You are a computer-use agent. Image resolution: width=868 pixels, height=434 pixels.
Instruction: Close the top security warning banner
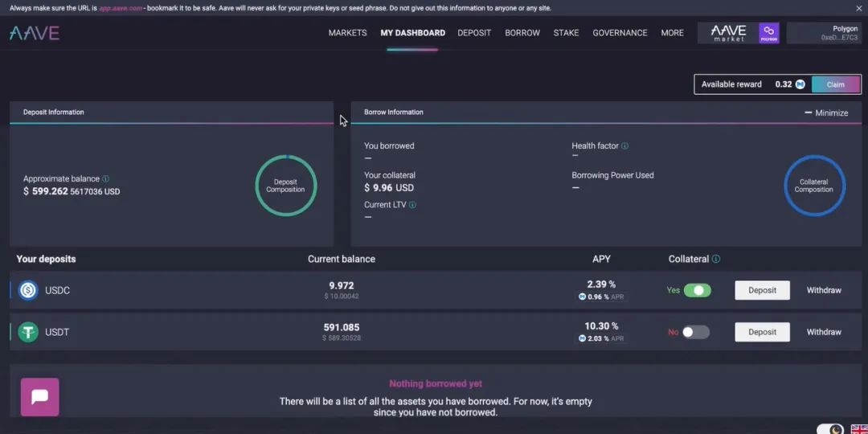tap(858, 8)
